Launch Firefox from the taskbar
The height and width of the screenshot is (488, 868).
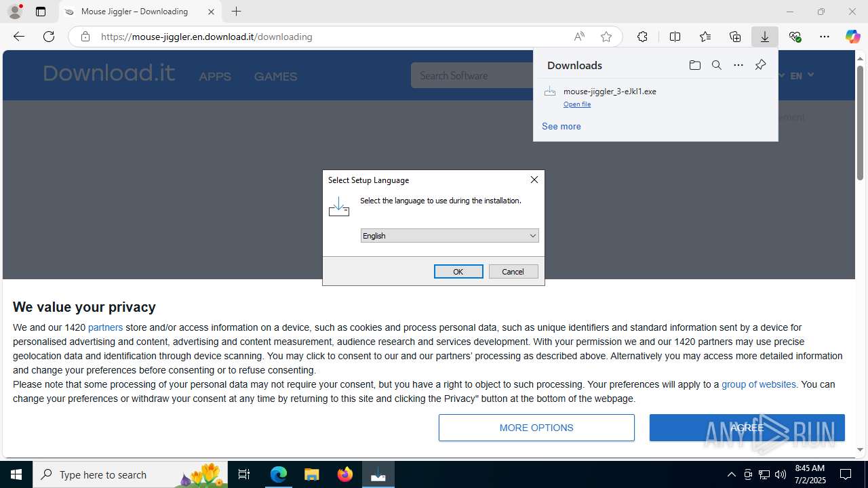coord(345,474)
